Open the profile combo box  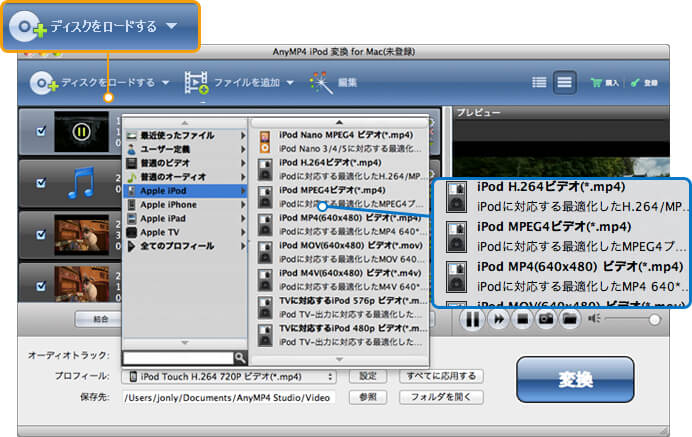[229, 377]
